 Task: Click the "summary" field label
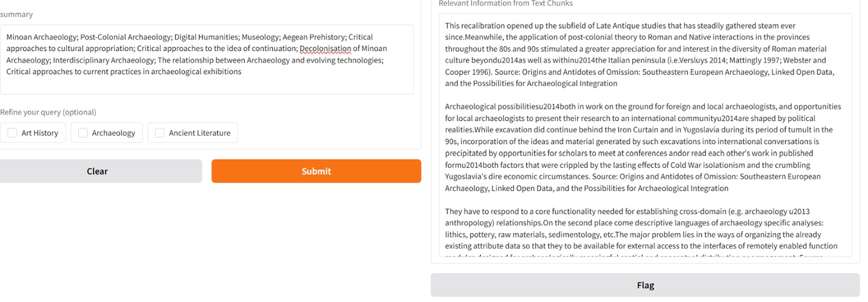(x=16, y=15)
